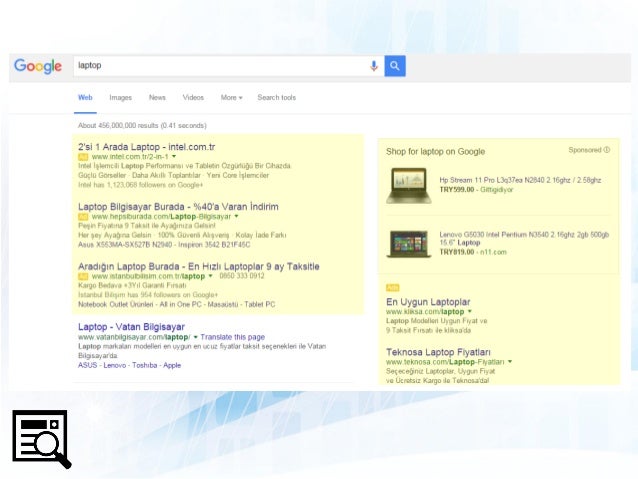This screenshot has height=479, width=638.
Task: Click Asus X553MA-SX527B N2940 sitelink
Action: click(x=125, y=245)
